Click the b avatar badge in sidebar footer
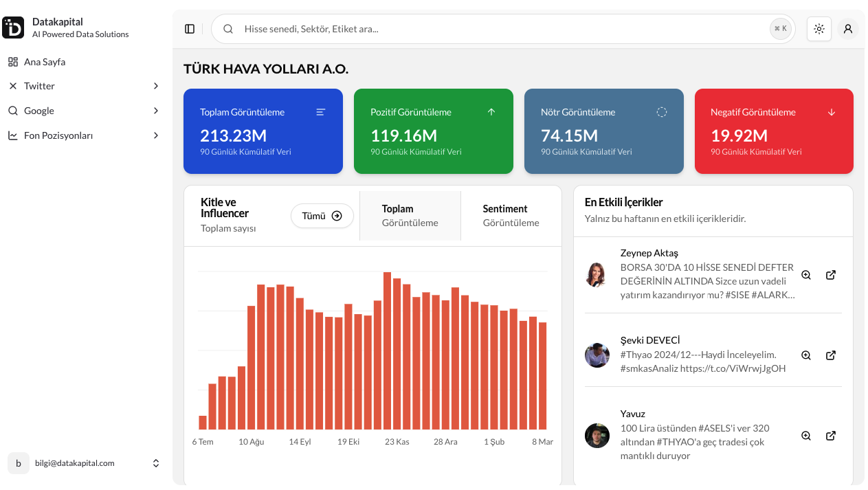This screenshot has width=868, height=490. pyautogui.click(x=19, y=463)
